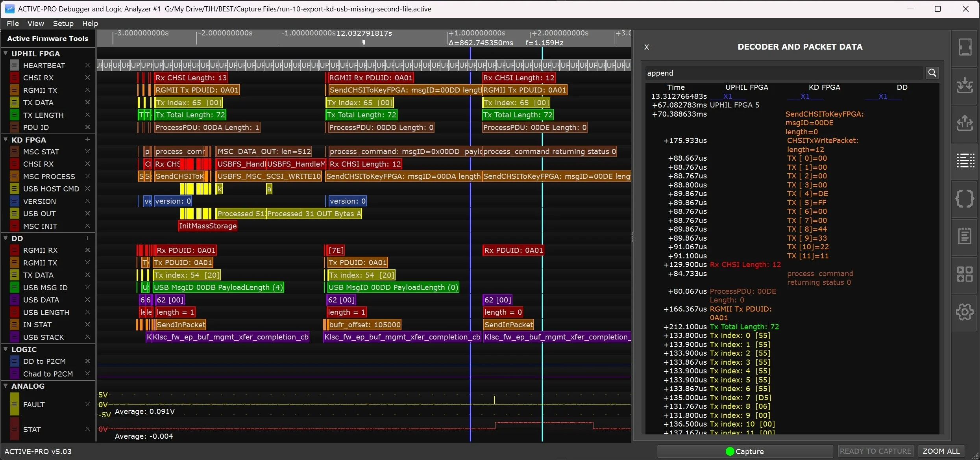
Task: Select the Decoder and Packet Data list icon
Action: (x=965, y=160)
